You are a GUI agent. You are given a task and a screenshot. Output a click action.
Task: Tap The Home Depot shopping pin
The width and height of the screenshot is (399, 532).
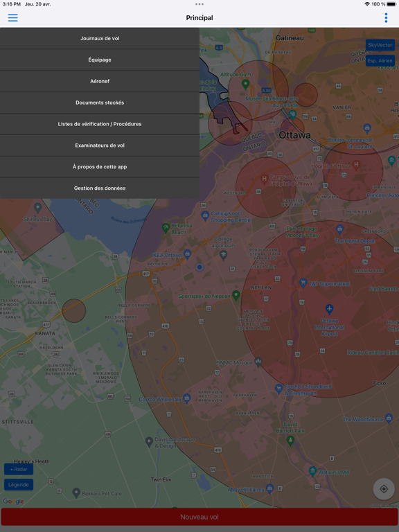(339, 229)
